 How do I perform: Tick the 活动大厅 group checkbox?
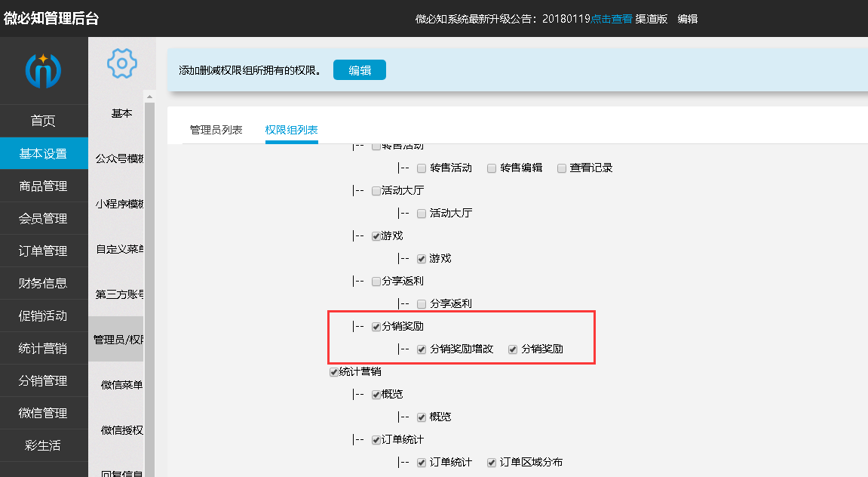[x=376, y=191]
